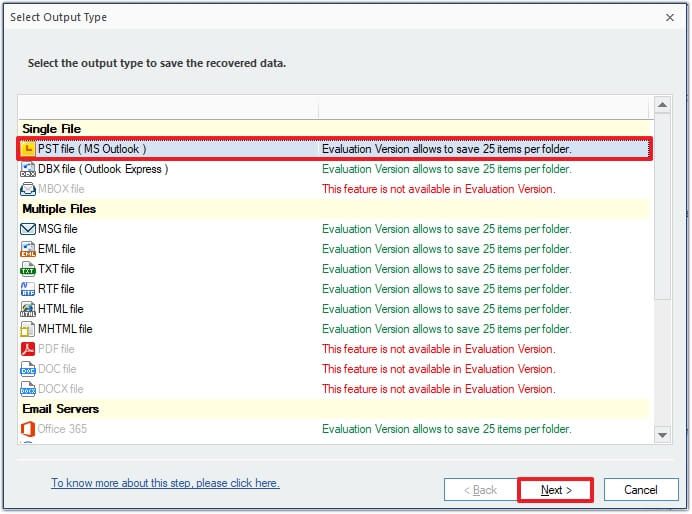Click the MHTML file icon
The height and width of the screenshot is (514, 692).
click(x=28, y=329)
